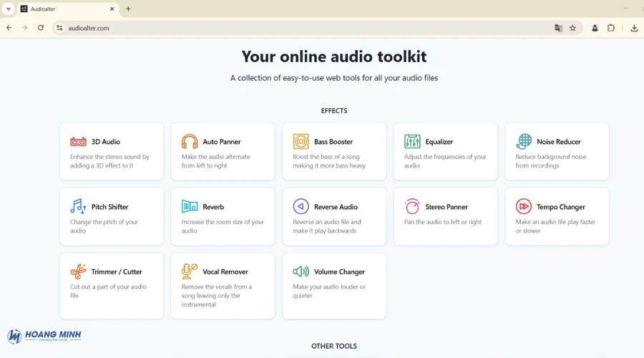
Task: Click 'Enhance the stereo sound by' description
Action: (x=109, y=157)
